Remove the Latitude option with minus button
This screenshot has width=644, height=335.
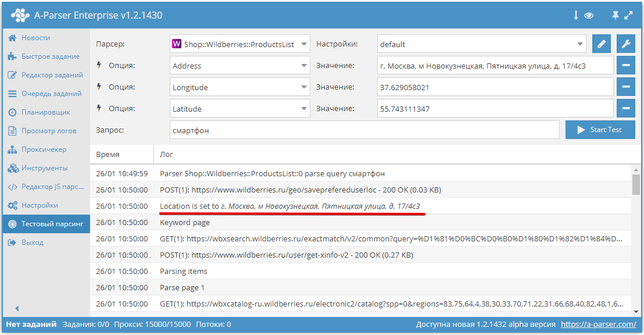pos(625,109)
